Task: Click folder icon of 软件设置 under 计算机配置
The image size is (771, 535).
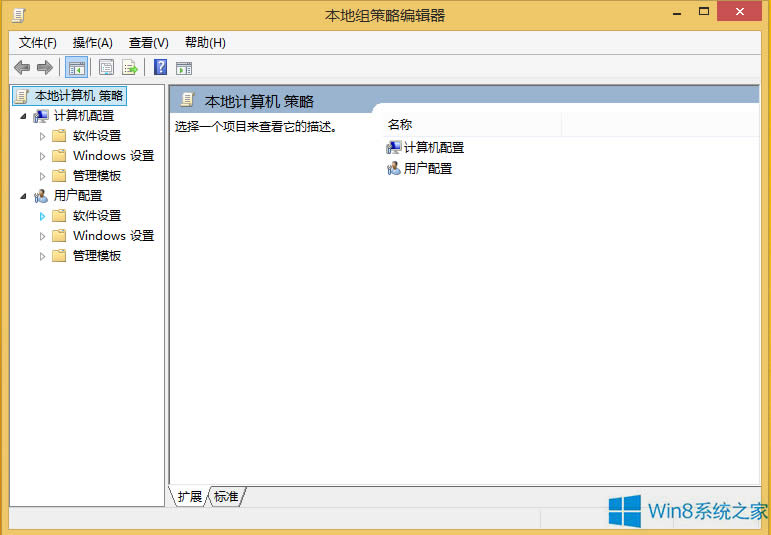Action: click(59, 136)
